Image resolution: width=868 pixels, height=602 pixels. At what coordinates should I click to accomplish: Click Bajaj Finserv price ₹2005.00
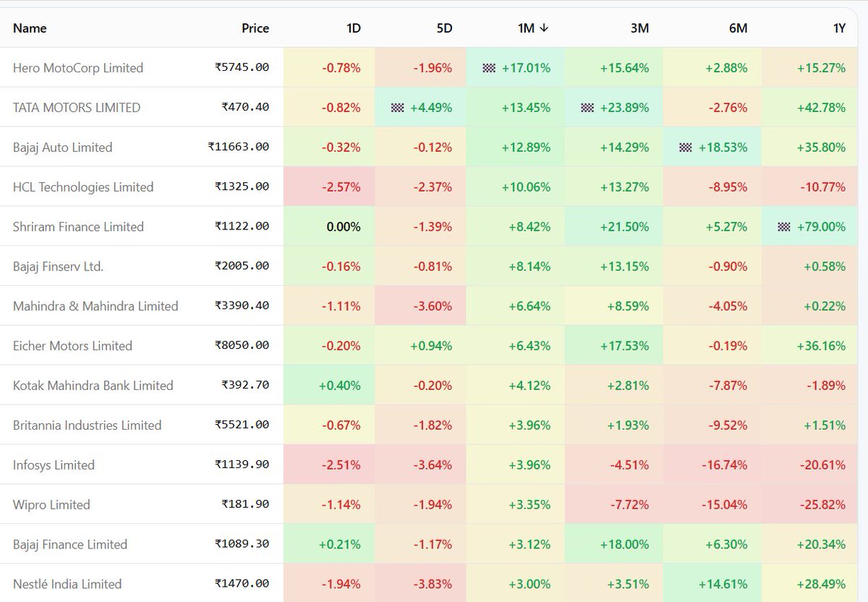pyautogui.click(x=242, y=266)
